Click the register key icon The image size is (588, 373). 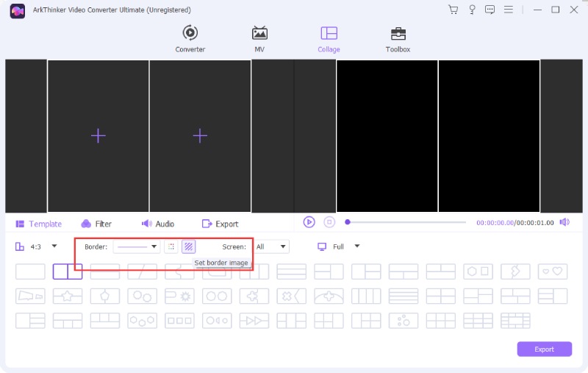(x=472, y=10)
